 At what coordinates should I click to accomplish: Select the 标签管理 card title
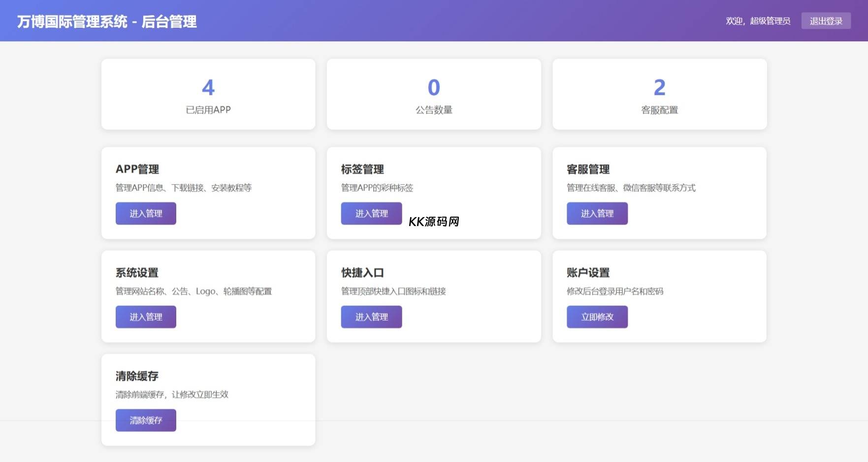(362, 169)
